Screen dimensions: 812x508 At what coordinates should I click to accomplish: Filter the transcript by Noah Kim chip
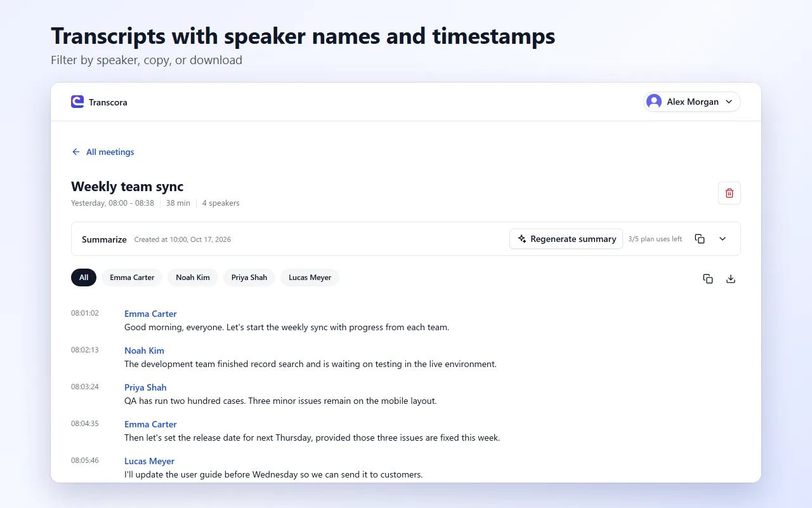[193, 277]
